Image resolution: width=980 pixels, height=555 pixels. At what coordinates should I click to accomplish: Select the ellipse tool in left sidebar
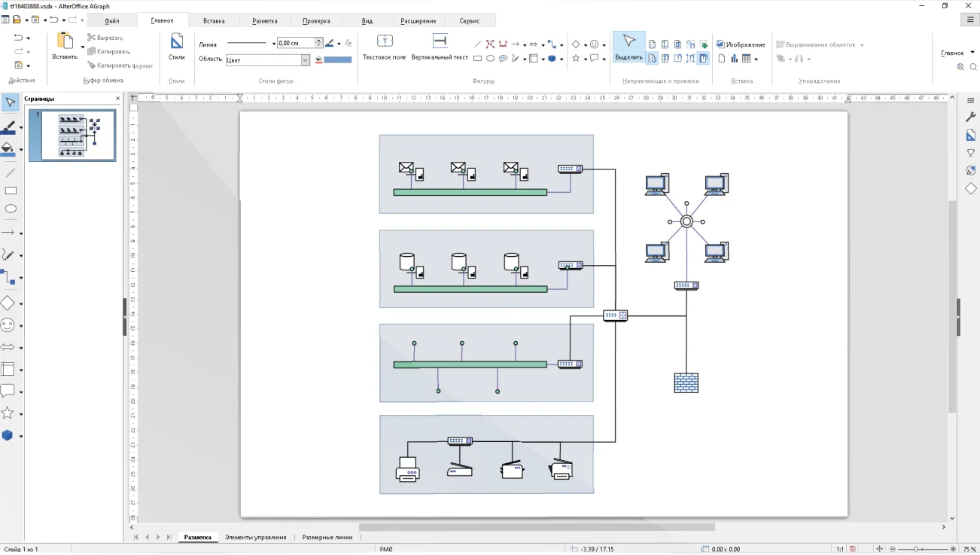(x=11, y=209)
